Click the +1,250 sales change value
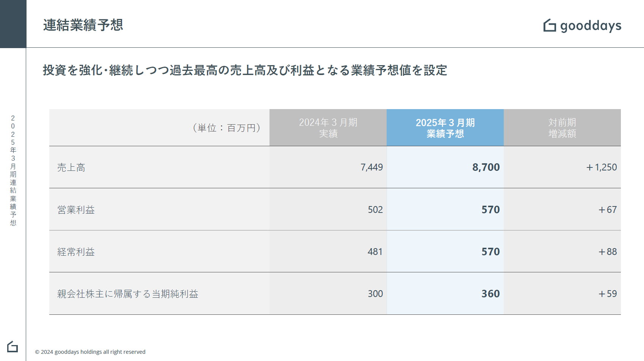The height and width of the screenshot is (361, 644). coord(601,167)
